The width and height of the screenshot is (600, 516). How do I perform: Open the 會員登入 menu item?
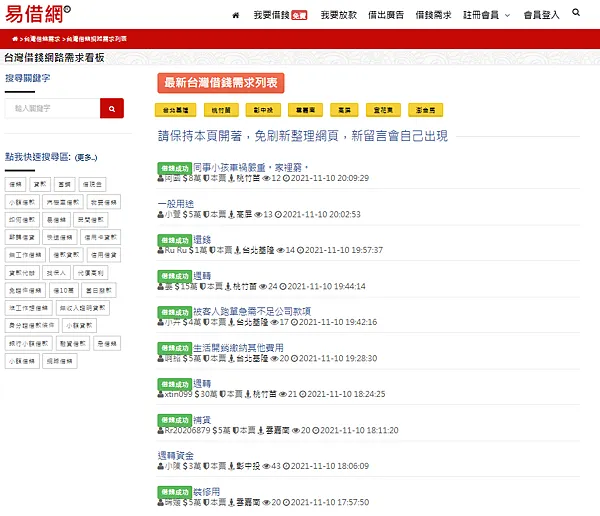click(541, 15)
